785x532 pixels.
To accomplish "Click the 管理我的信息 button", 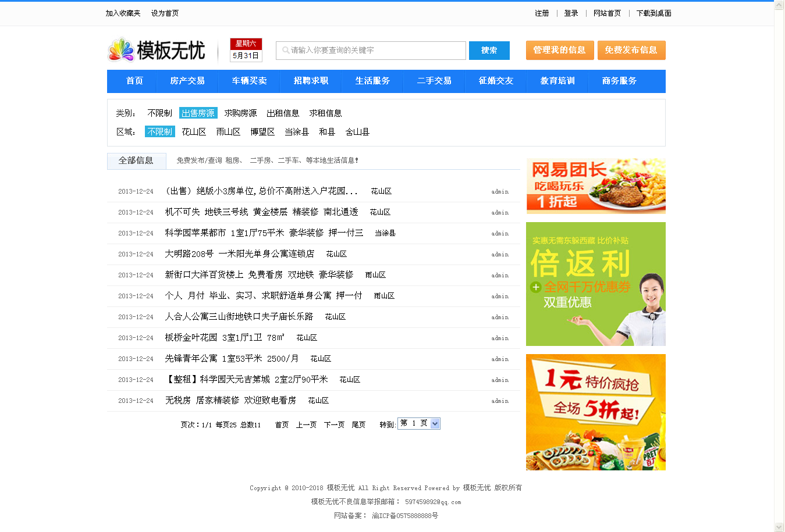I will [x=559, y=50].
